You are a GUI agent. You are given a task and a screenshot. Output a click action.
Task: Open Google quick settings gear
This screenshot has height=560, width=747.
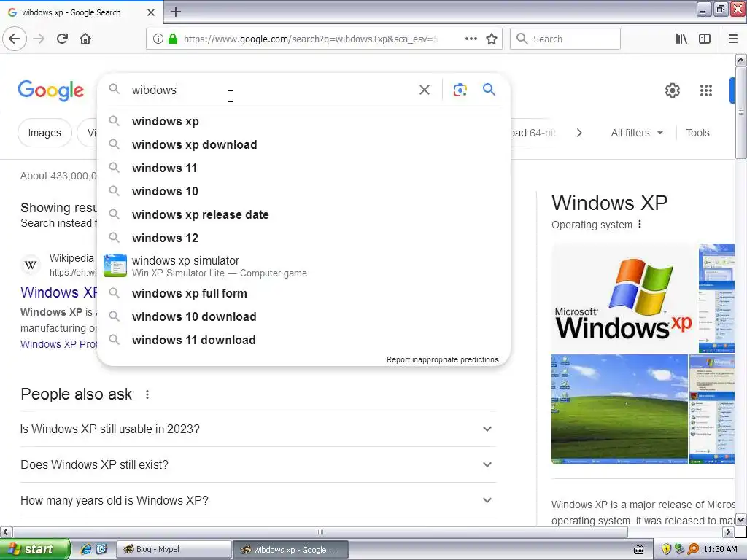pos(672,90)
